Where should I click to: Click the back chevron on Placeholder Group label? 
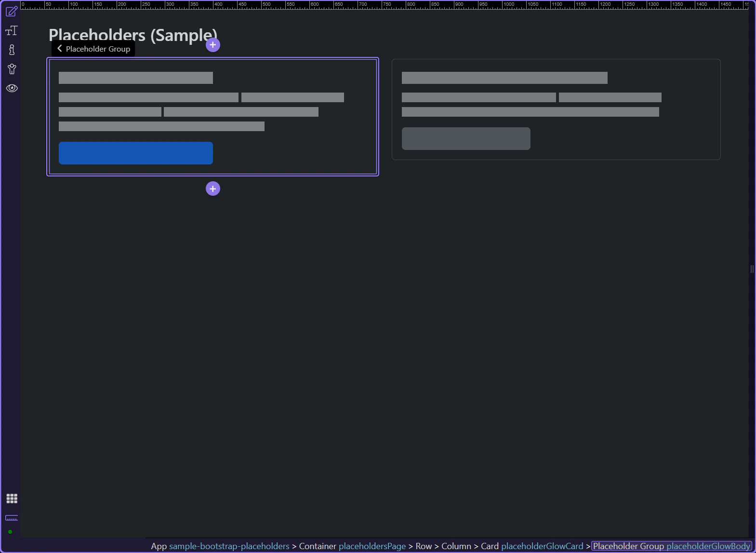pos(60,48)
